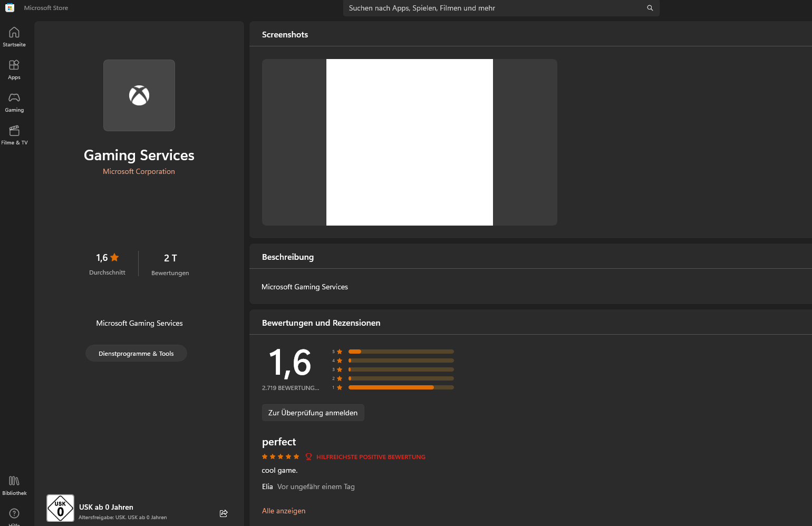Screen dimensions: 812x526
Task: Click the search magnifier icon
Action: click(650, 8)
